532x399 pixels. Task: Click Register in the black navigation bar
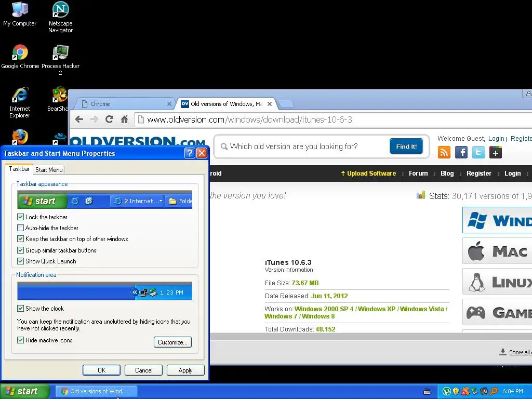click(478, 174)
